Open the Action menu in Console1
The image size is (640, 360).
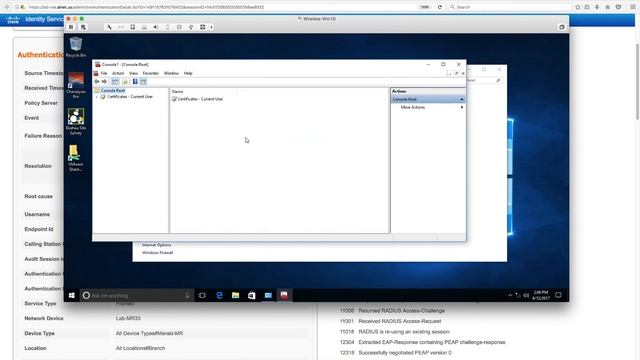(118, 73)
